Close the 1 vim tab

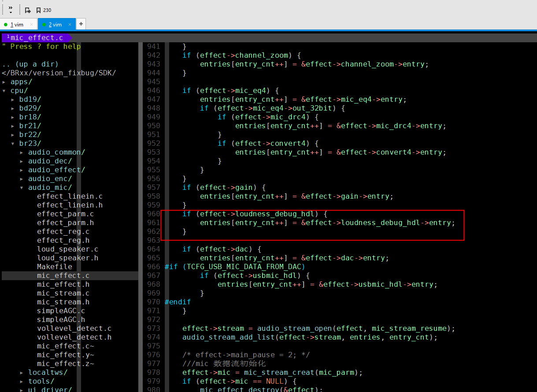pos(32,25)
